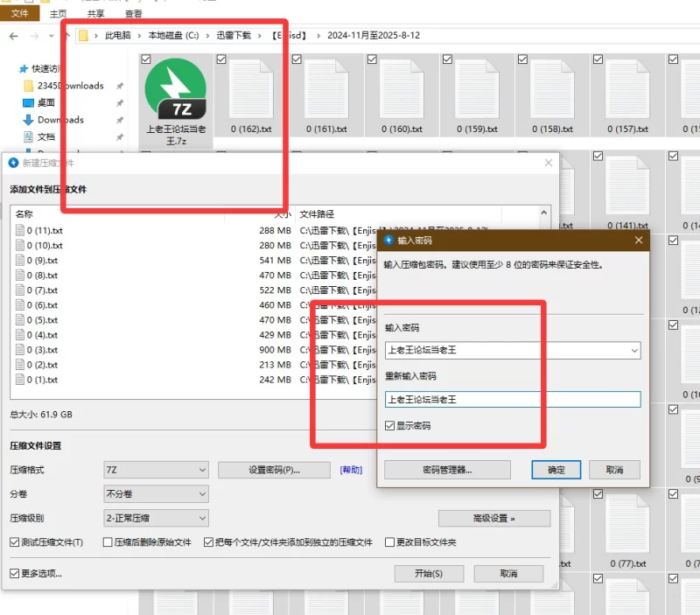Open the 压缩格式 7Z dropdown
Image resolution: width=700 pixels, height=615 pixels.
point(156,470)
